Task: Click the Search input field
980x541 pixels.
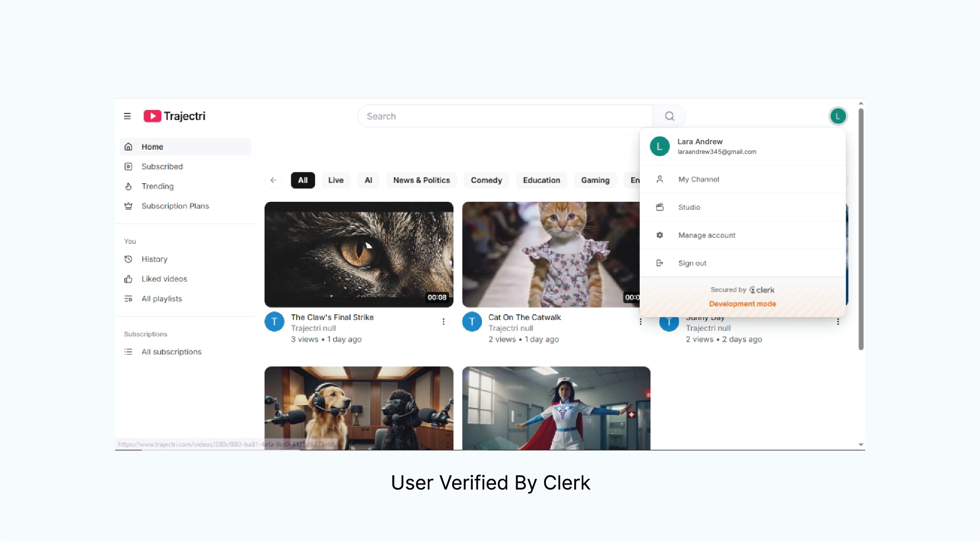Action: coord(505,116)
